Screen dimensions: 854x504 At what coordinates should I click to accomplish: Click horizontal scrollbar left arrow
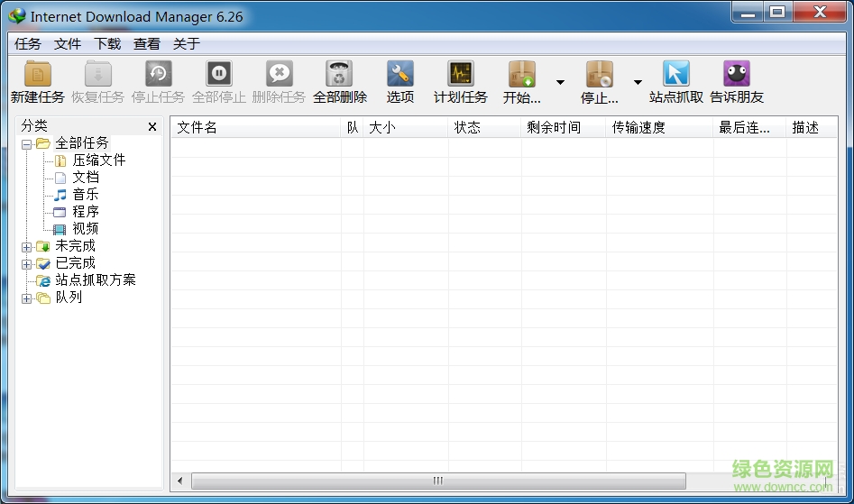click(180, 481)
